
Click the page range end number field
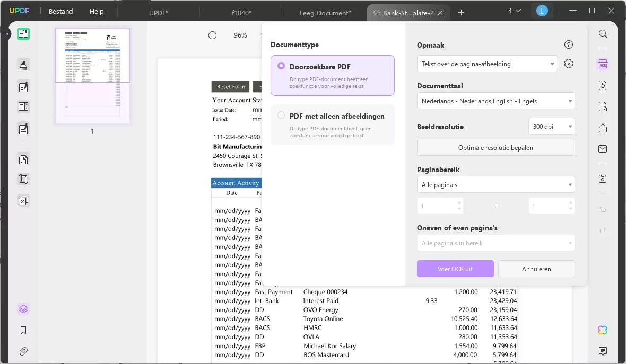point(551,206)
